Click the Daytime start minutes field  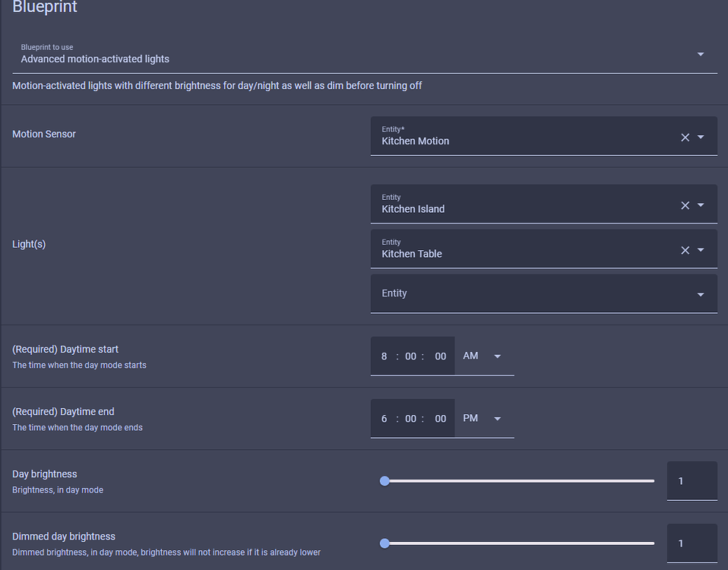tap(410, 356)
